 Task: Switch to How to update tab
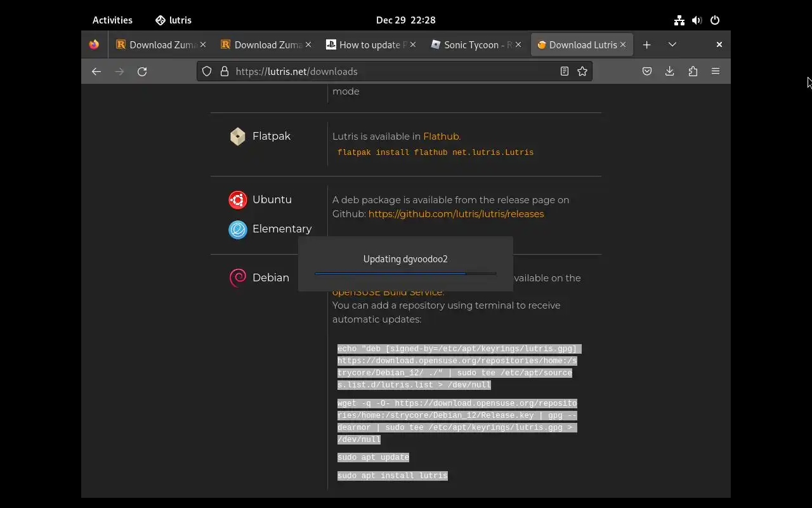365,44
